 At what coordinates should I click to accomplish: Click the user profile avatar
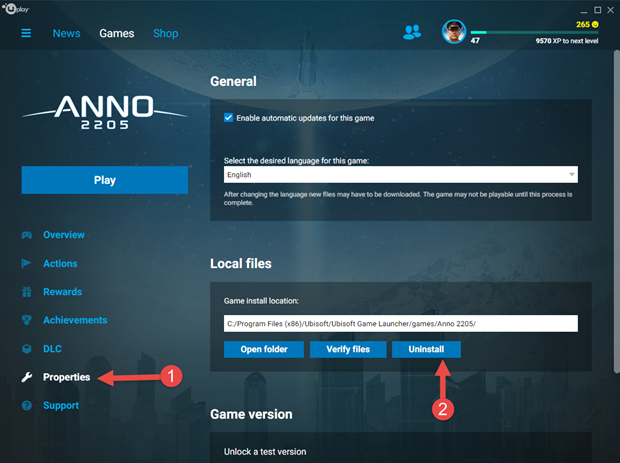tap(454, 32)
